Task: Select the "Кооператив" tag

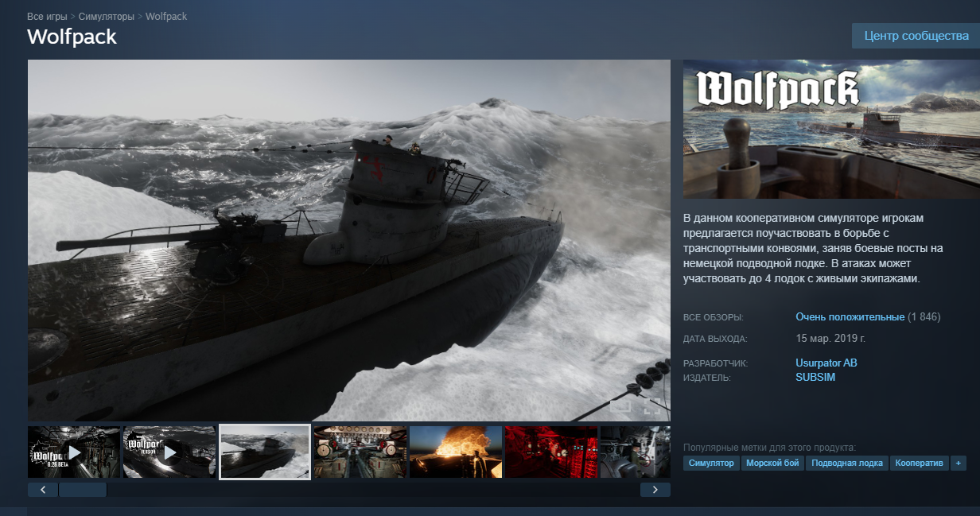Action: pos(919,463)
